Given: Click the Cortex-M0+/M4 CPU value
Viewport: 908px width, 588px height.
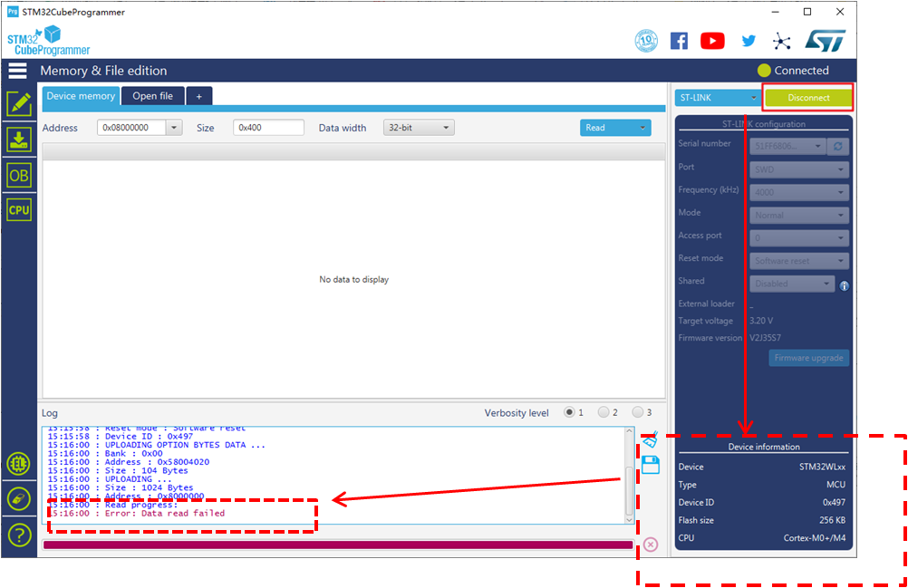Looking at the screenshot, I should 814,538.
